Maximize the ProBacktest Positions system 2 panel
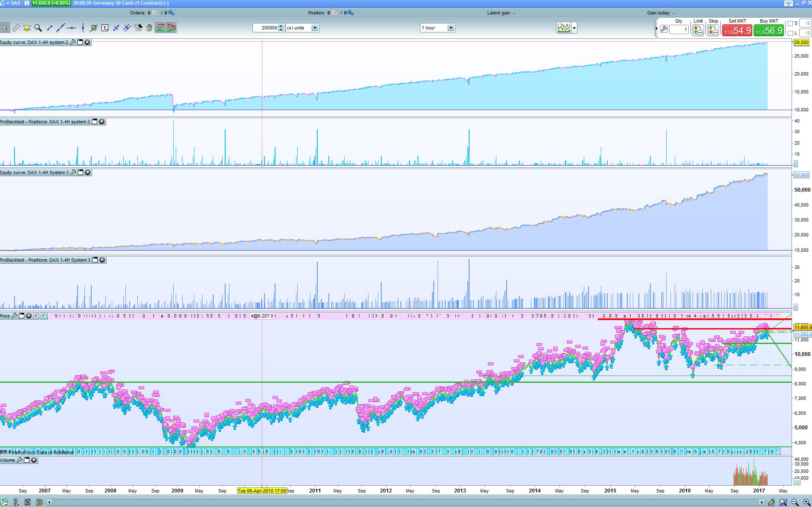812x507 pixels. (95, 122)
